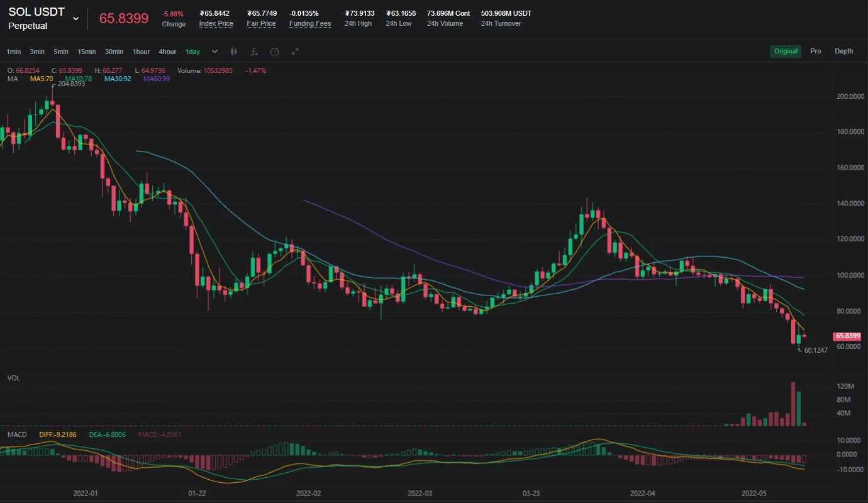This screenshot has height=503, width=868.
Task: Select the Original chart view
Action: tap(786, 52)
